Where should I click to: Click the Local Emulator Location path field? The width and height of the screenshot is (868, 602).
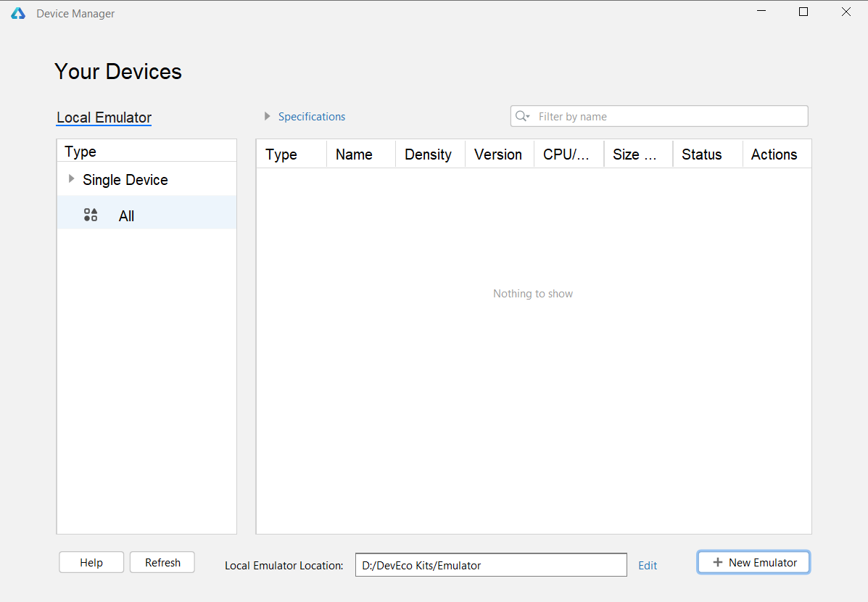click(491, 565)
